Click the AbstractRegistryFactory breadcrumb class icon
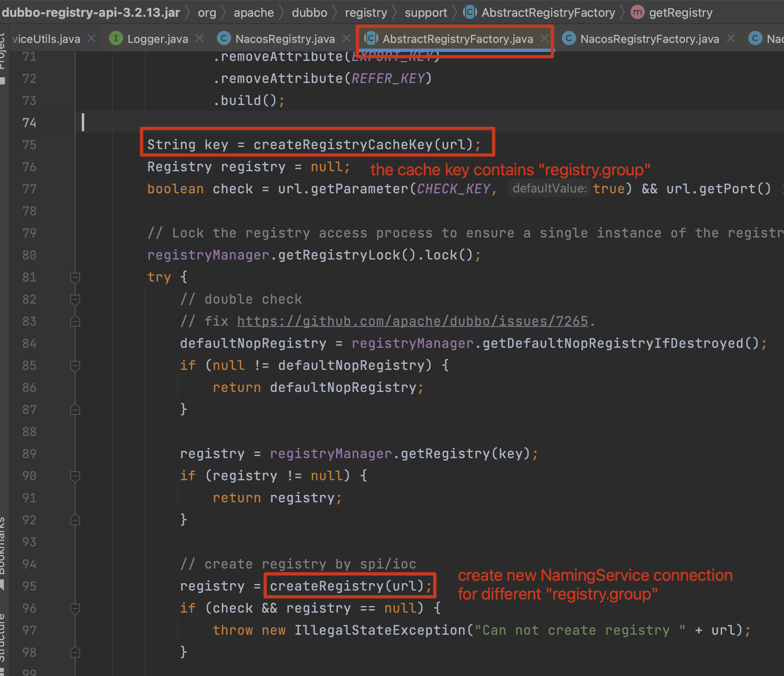 (470, 12)
